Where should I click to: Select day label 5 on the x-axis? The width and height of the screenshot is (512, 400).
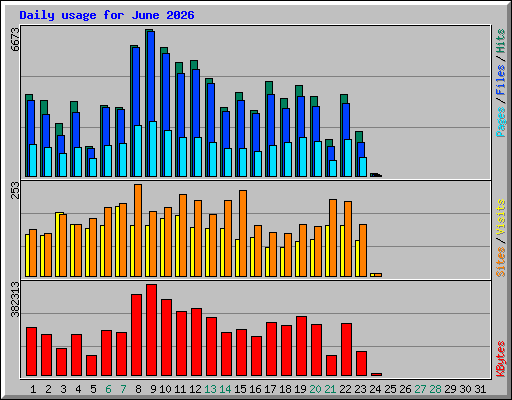(x=93, y=389)
